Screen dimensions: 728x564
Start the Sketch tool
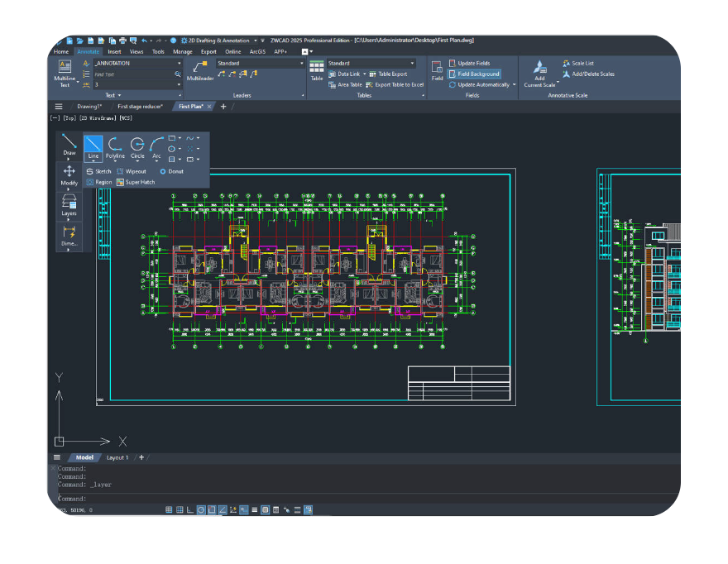pos(99,171)
